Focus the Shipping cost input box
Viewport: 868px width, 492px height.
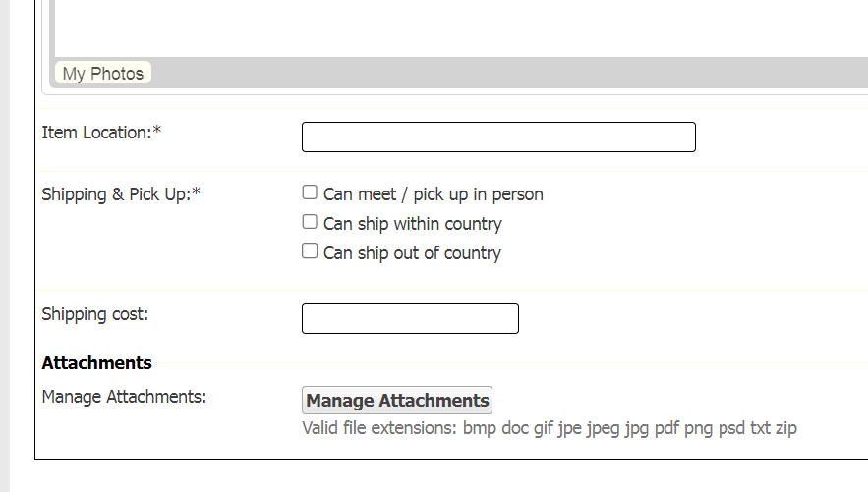(x=410, y=319)
